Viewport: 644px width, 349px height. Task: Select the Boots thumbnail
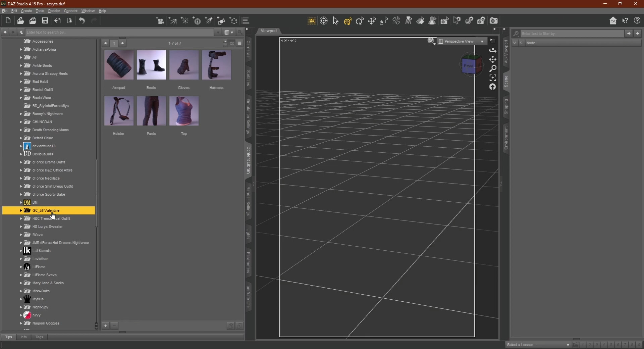151,65
